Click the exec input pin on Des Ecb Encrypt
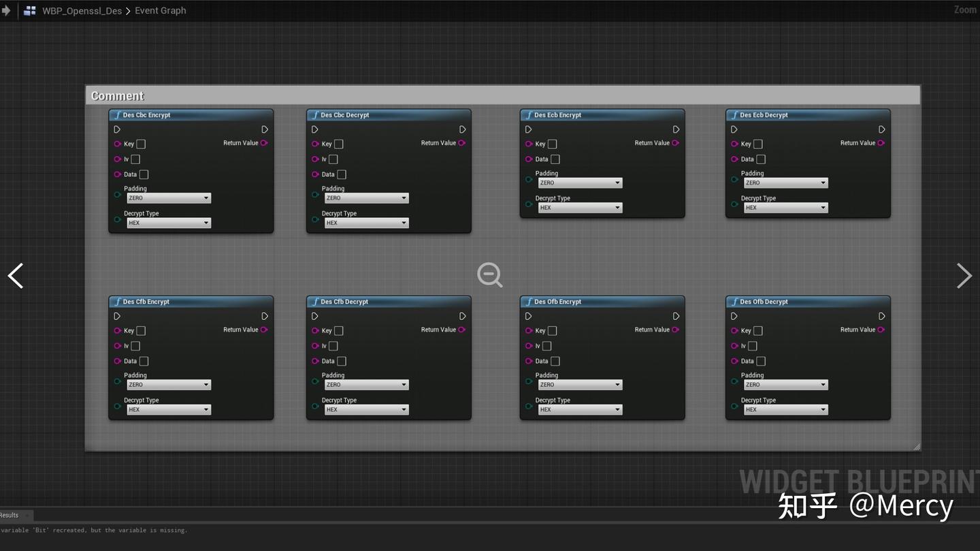This screenshot has height=551, width=980. [x=529, y=129]
